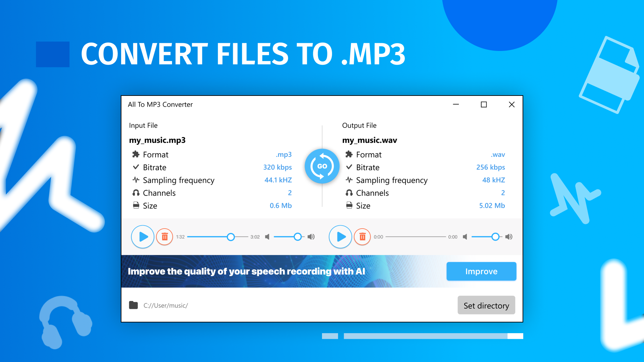The width and height of the screenshot is (644, 362).
Task: Mute input player with small speaker icon
Action: 267,237
